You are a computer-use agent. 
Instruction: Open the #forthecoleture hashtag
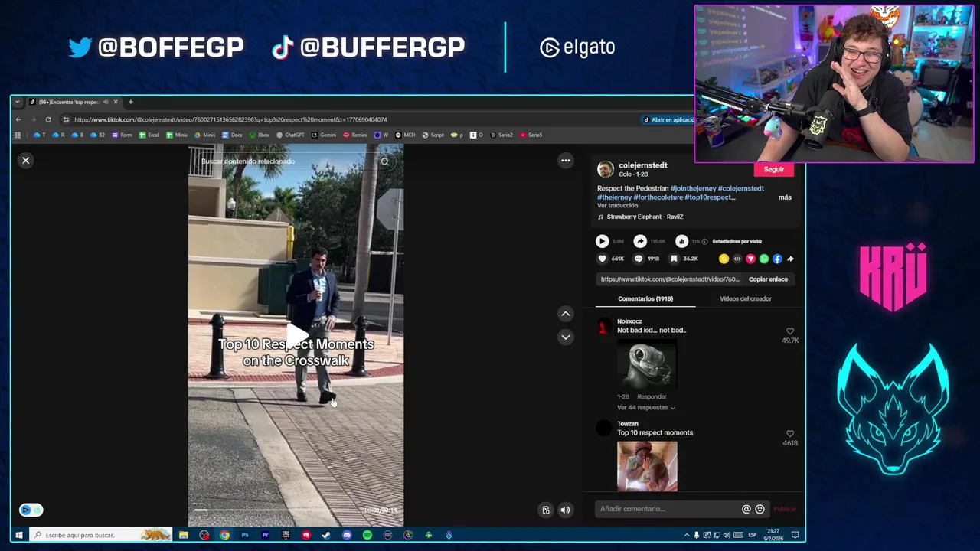(x=658, y=197)
